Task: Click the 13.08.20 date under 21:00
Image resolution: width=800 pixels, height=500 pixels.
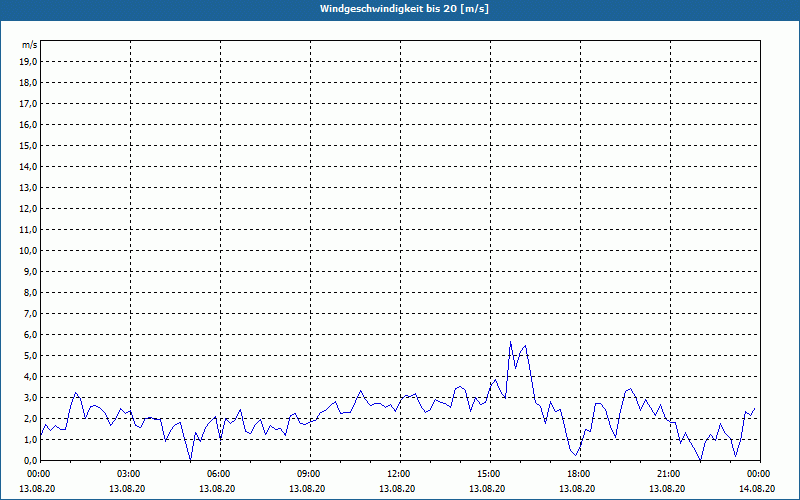Action: click(667, 488)
